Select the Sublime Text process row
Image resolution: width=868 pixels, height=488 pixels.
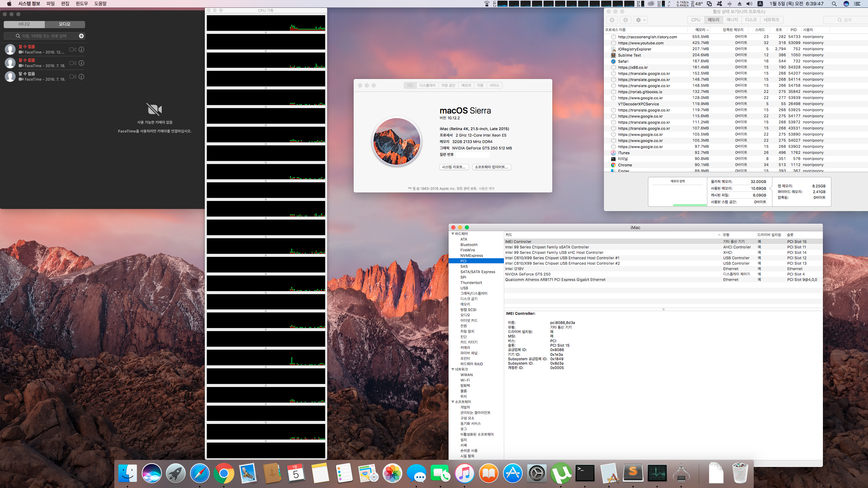(x=736, y=55)
